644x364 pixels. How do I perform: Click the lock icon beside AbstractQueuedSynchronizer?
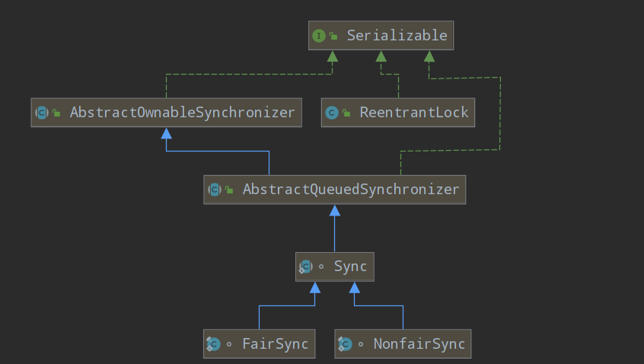pyautogui.click(x=229, y=190)
